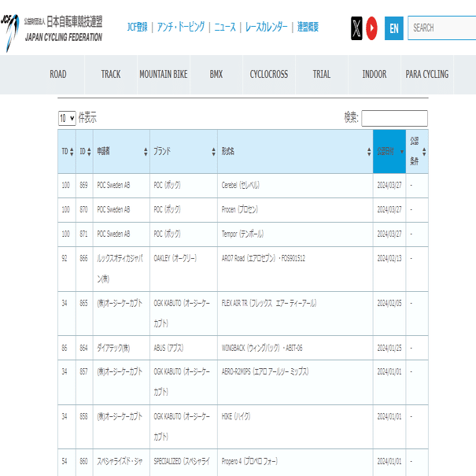Select the Propero 4 model cell
Image resolution: width=476 pixels, height=476 pixels.
pyautogui.click(x=295, y=463)
